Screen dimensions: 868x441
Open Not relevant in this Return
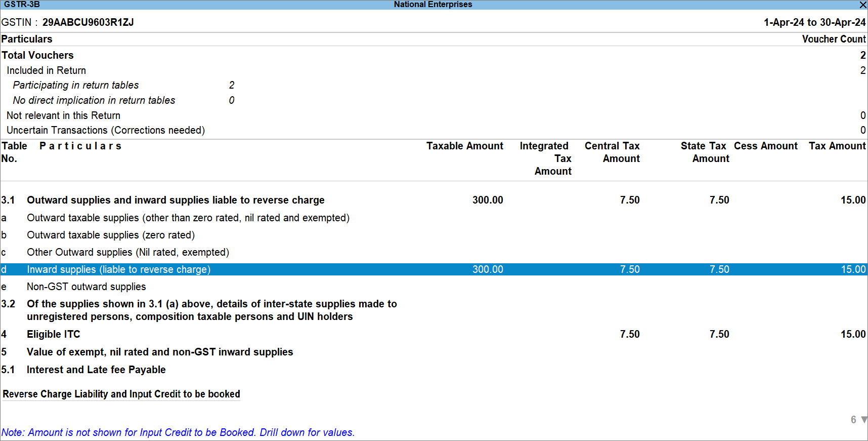pyautogui.click(x=63, y=115)
